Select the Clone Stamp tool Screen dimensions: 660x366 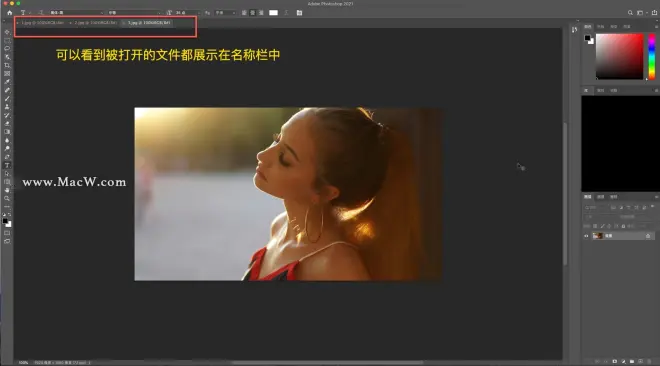[x=7, y=107]
